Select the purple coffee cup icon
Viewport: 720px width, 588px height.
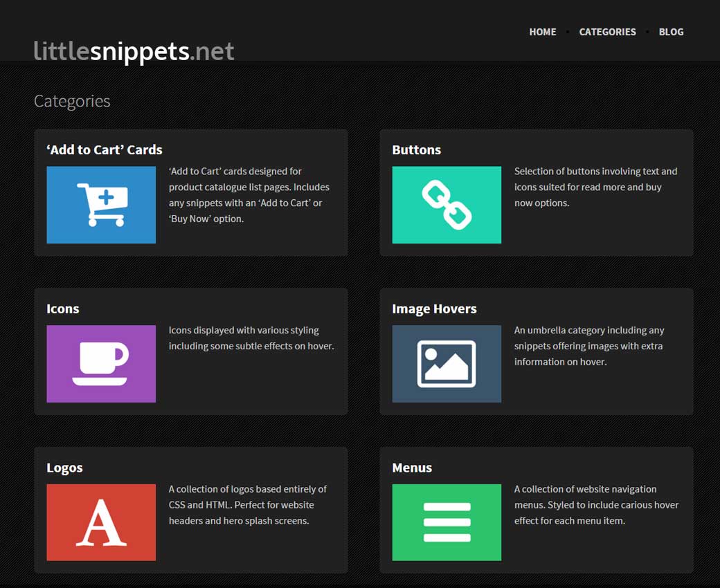[101, 363]
